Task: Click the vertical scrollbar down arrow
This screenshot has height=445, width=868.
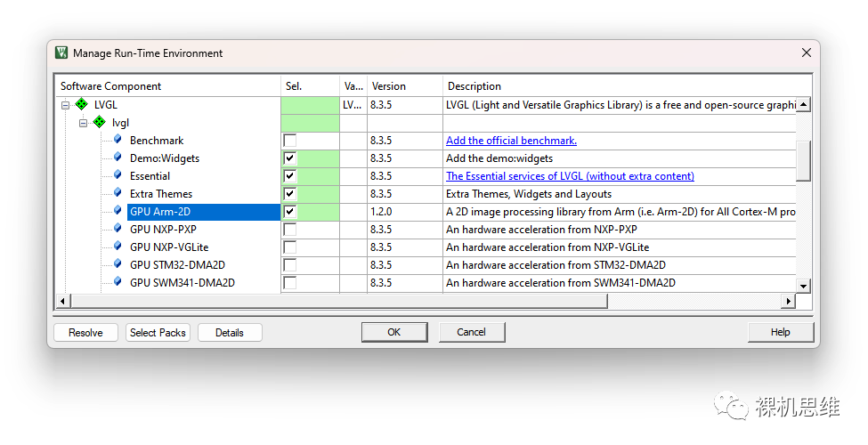Action: pos(803,287)
